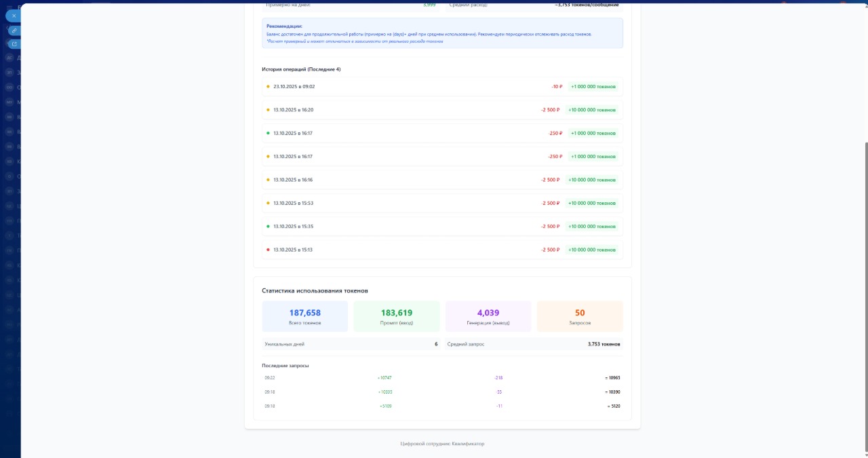Select the 09:22 recent request row
The image size is (868, 458).
(x=441, y=378)
